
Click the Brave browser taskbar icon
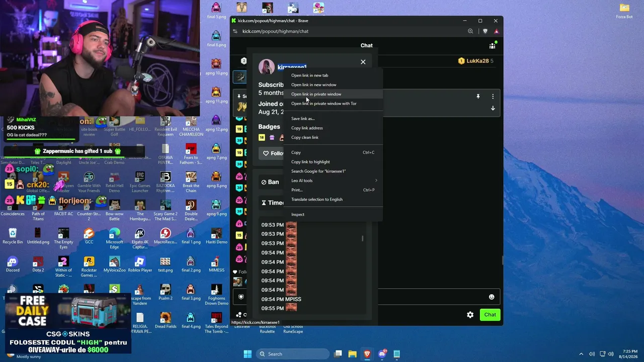(367, 354)
